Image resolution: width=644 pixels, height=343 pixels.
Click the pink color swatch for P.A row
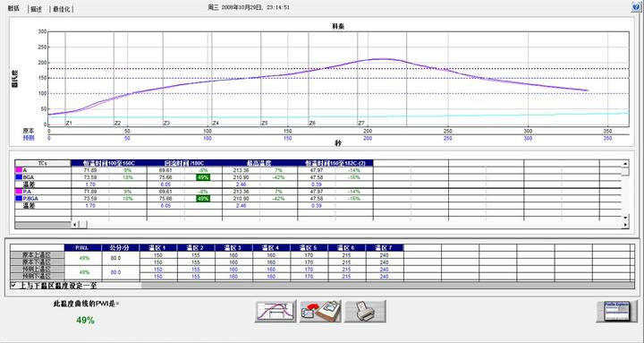pyautogui.click(x=19, y=192)
